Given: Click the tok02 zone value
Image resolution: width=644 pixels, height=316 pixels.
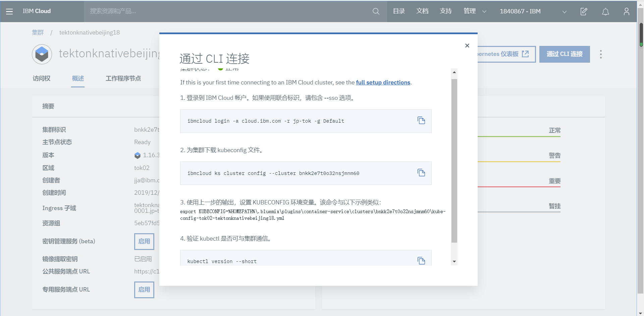Looking at the screenshot, I should coord(142,168).
